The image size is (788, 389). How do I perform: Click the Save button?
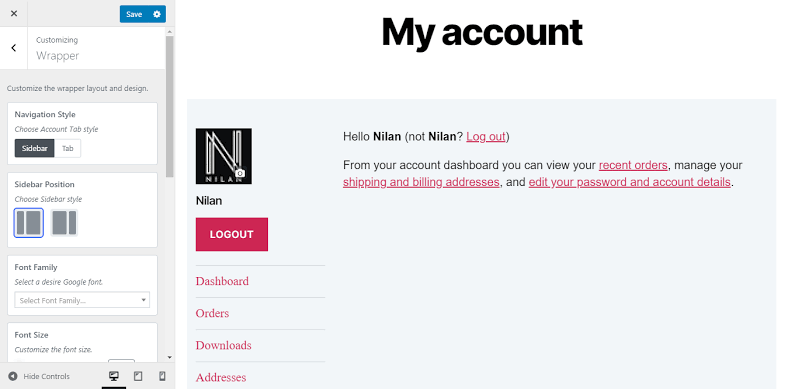(x=134, y=14)
